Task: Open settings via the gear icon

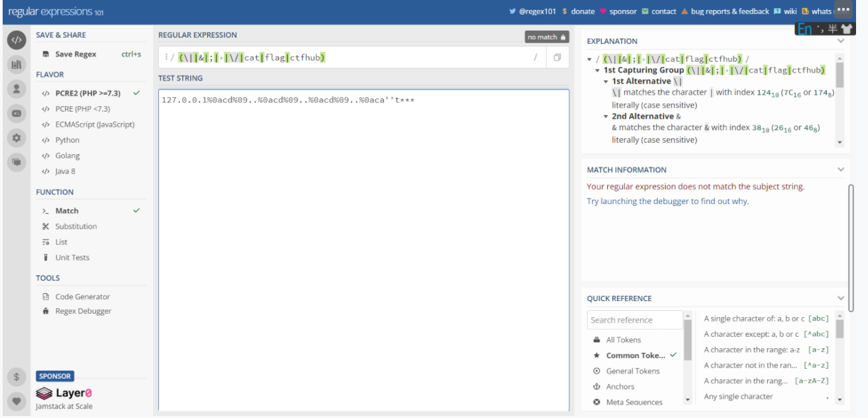Action: (x=17, y=138)
